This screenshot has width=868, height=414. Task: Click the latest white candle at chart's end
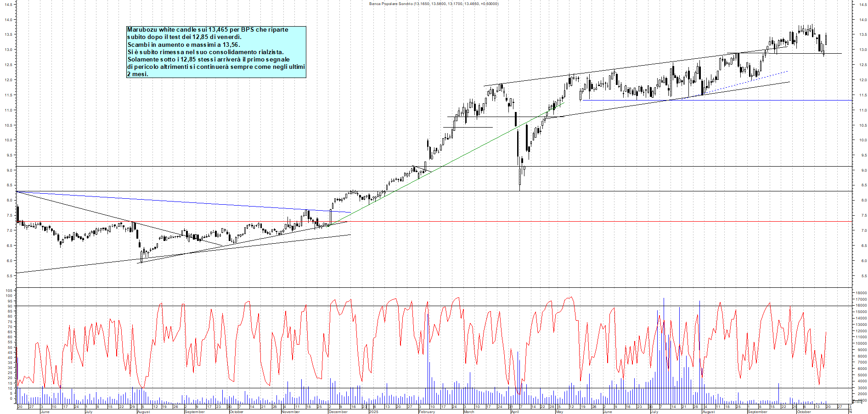point(826,39)
